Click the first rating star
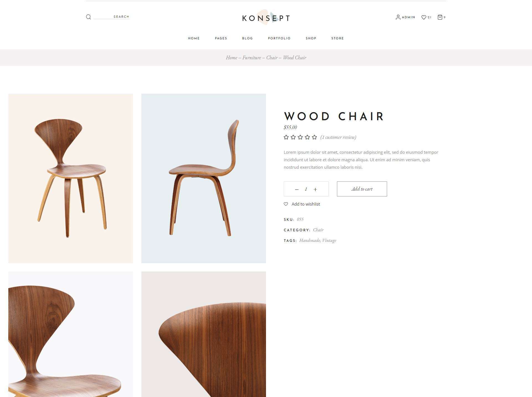 coord(286,137)
